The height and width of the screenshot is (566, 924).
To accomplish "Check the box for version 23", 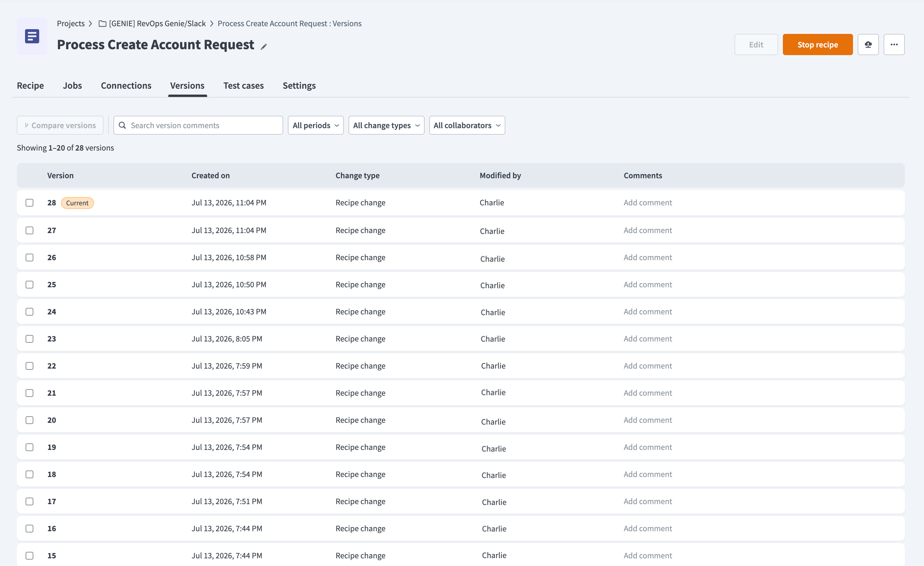I will tap(29, 339).
